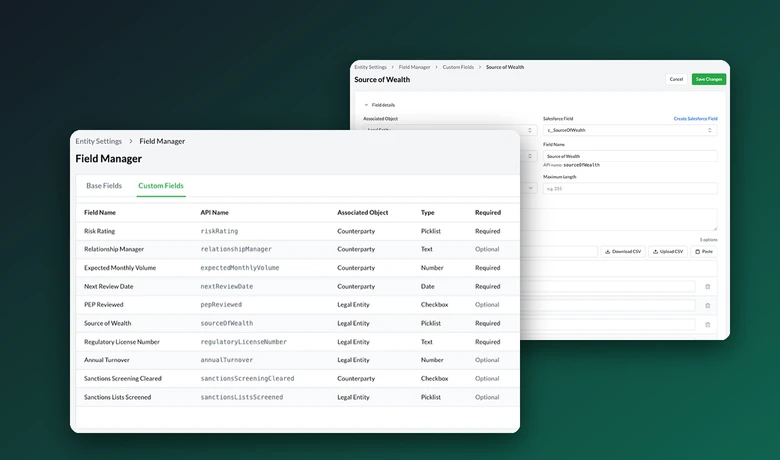This screenshot has height=460, width=780.
Task: Open Field Manager breadcrumb in Source of Wealth window
Action: tap(414, 67)
